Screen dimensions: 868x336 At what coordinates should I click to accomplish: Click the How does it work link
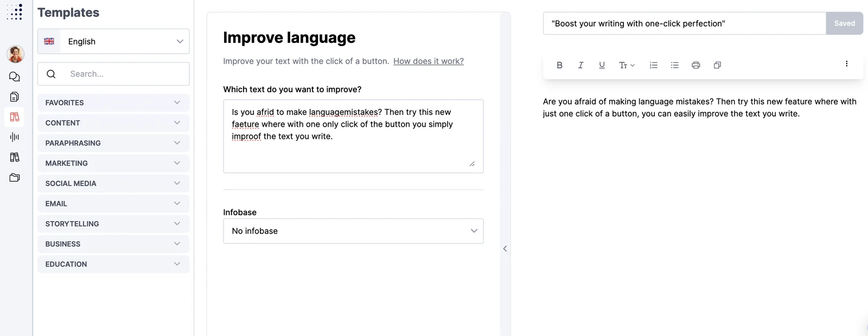[x=429, y=61]
